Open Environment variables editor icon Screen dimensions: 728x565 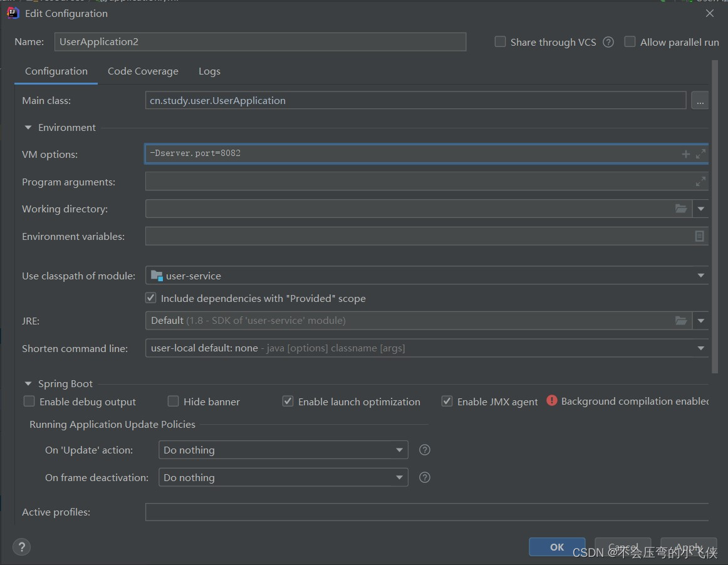[x=699, y=236]
